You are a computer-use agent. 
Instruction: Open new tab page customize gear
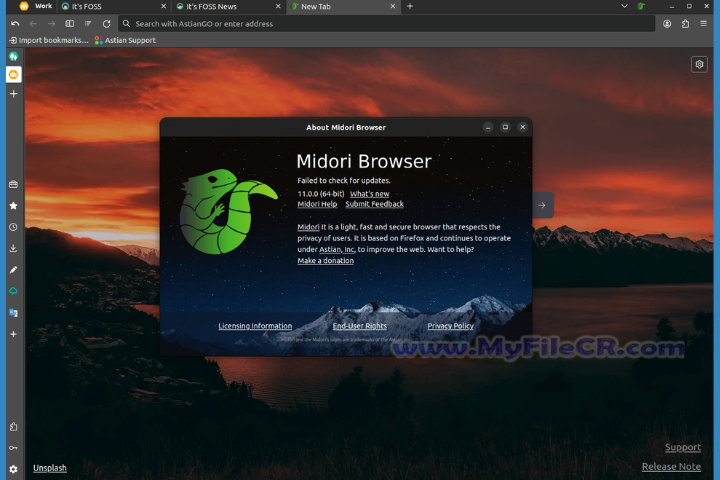[x=699, y=64]
